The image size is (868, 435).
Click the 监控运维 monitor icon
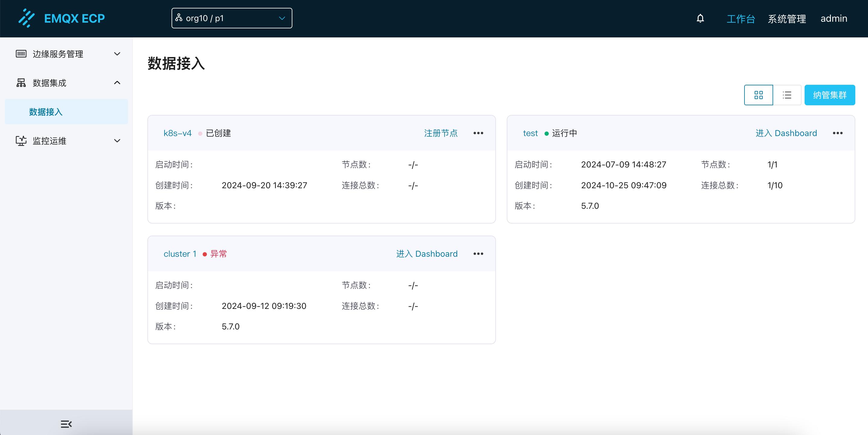[21, 141]
